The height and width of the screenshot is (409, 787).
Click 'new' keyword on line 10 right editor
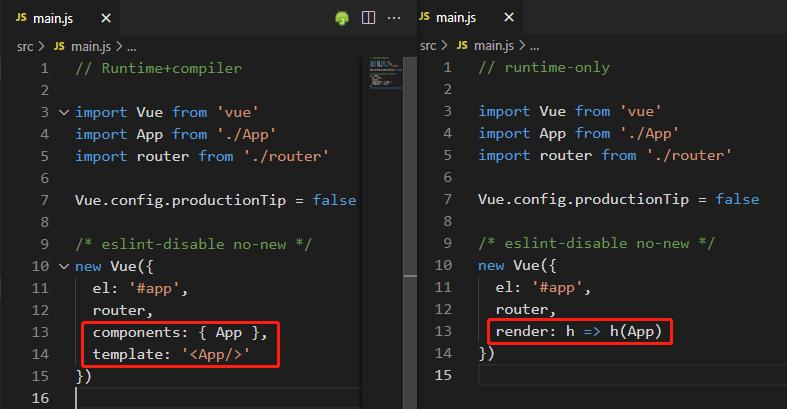pos(491,265)
